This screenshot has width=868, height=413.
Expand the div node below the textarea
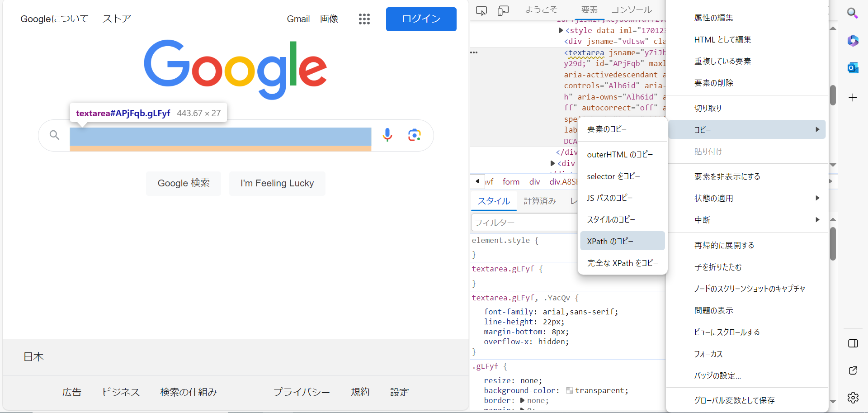click(x=552, y=163)
